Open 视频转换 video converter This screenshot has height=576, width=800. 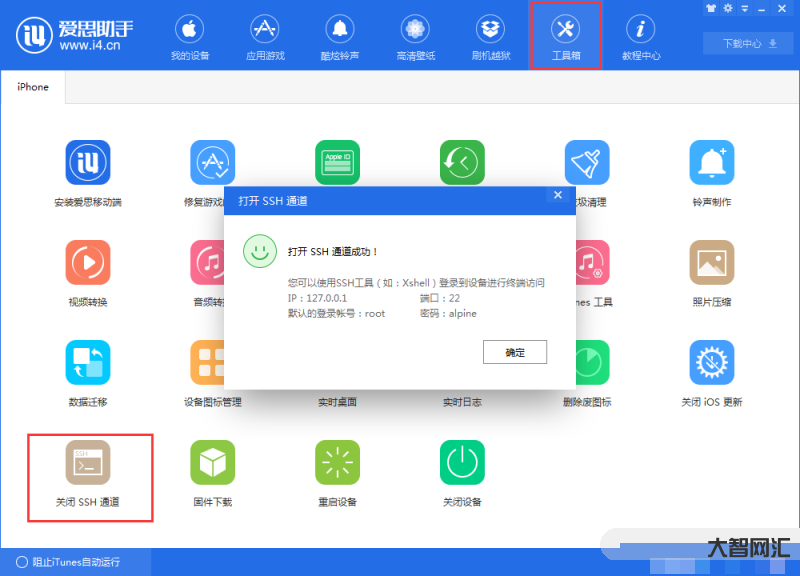tap(88, 273)
